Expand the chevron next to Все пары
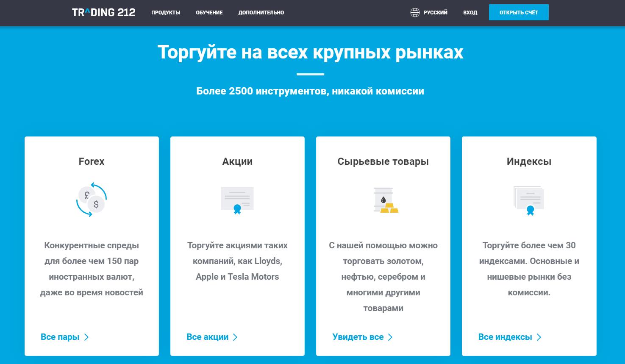Image resolution: width=625 pixels, height=364 pixels. coord(87,337)
